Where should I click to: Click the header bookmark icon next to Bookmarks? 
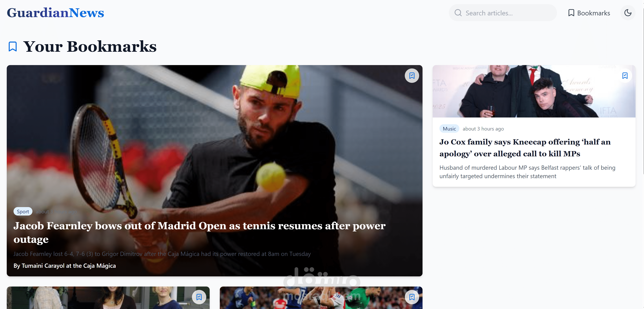pyautogui.click(x=571, y=13)
